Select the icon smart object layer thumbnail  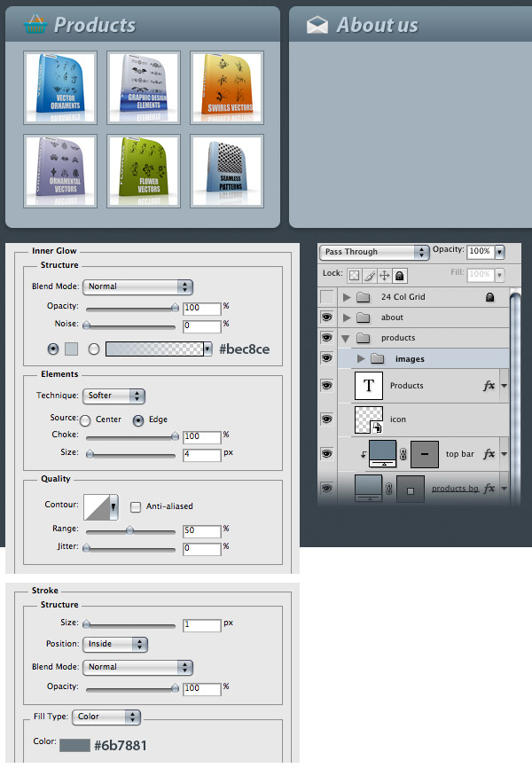coord(369,419)
